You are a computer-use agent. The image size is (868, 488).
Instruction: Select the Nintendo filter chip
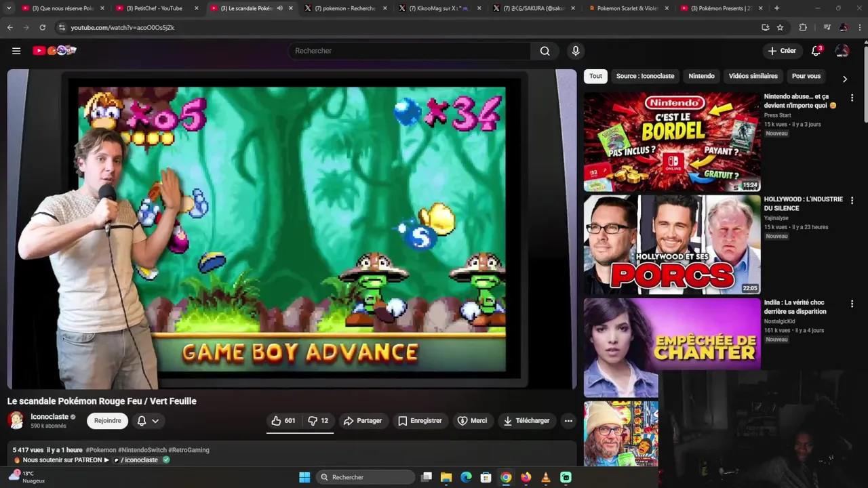tap(701, 77)
